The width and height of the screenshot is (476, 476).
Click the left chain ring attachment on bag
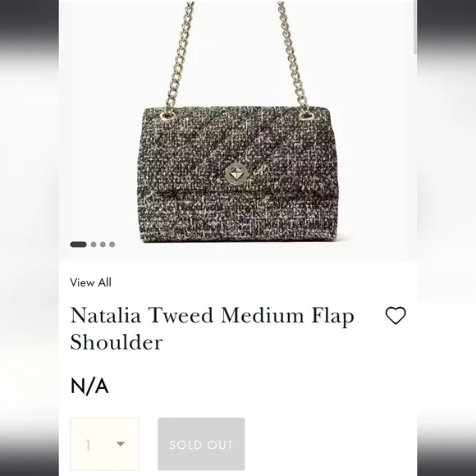(x=167, y=116)
